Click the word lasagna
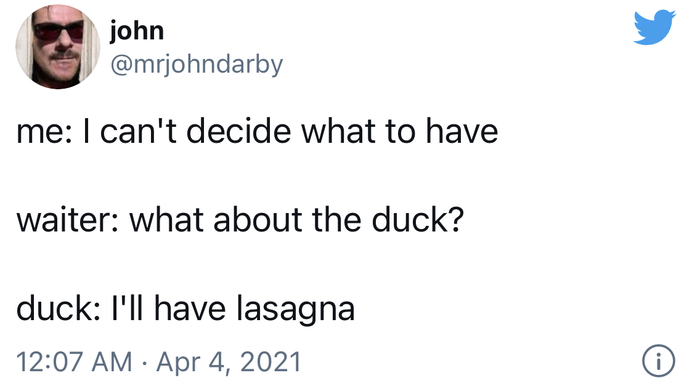This screenshot has width=700, height=386. tap(296, 309)
